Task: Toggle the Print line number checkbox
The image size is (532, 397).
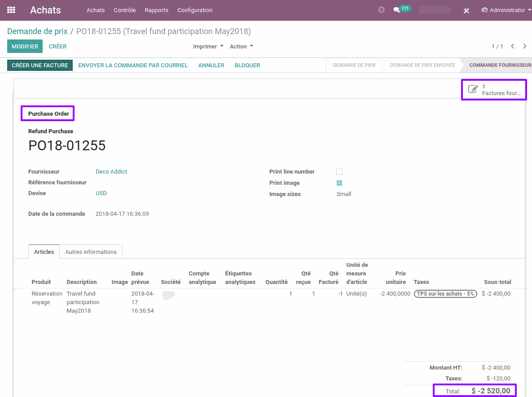Action: click(339, 172)
